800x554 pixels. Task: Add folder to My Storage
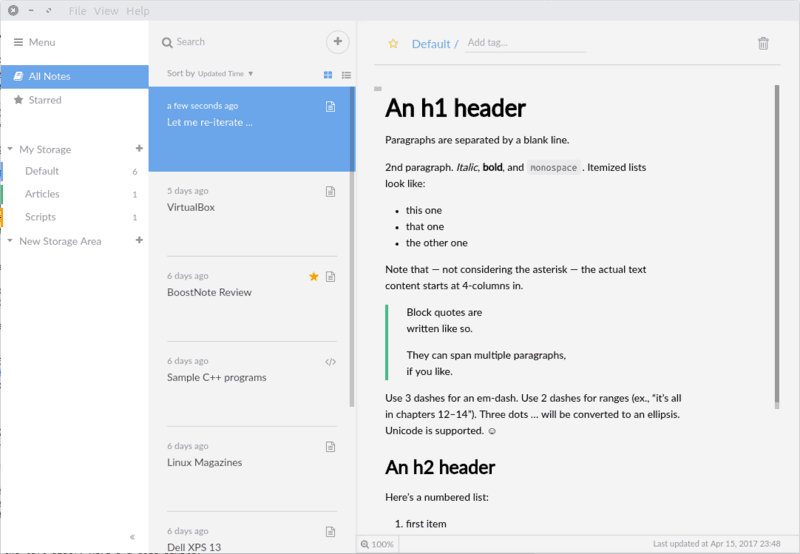click(x=139, y=148)
